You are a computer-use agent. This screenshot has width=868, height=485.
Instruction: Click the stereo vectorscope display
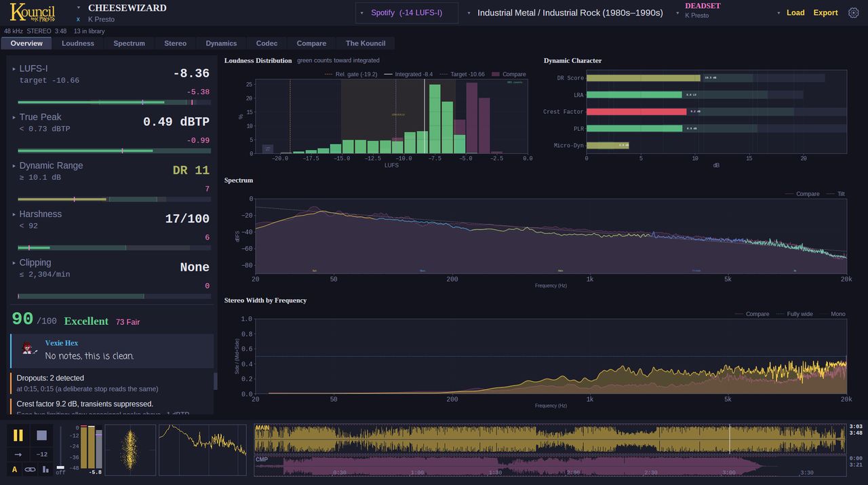point(130,450)
